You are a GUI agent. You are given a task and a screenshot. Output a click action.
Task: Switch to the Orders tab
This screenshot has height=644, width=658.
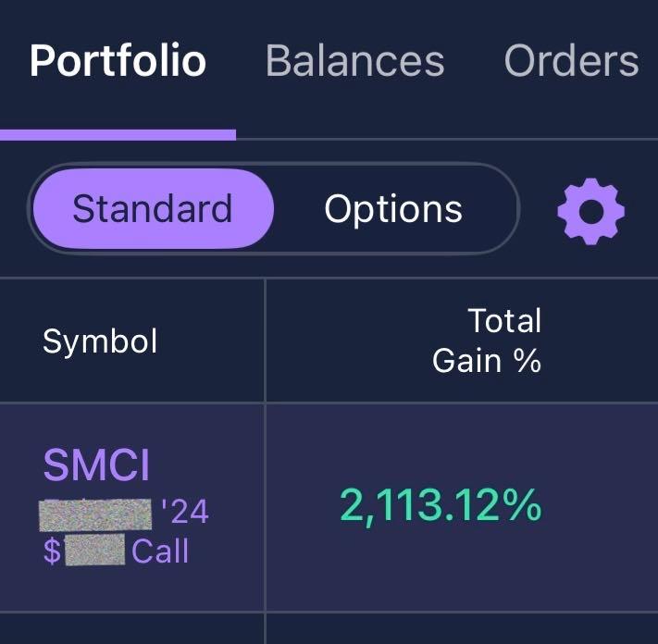point(571,61)
